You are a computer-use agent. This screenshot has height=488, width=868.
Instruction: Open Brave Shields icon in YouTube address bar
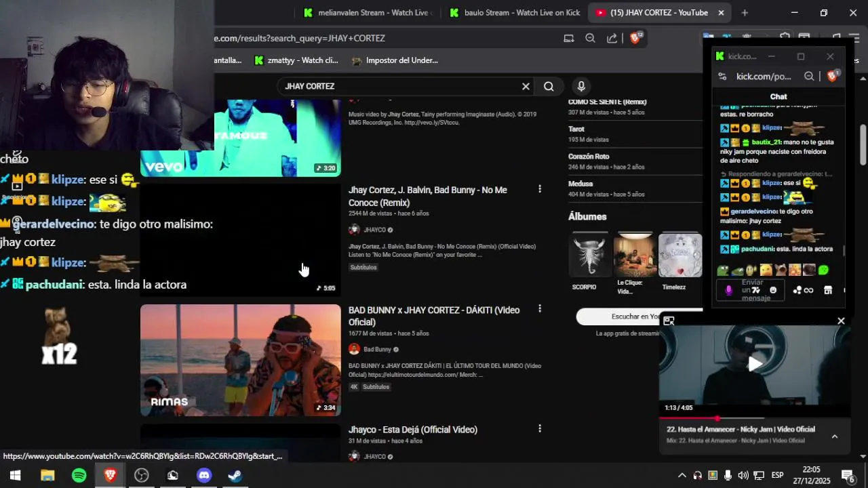click(635, 38)
